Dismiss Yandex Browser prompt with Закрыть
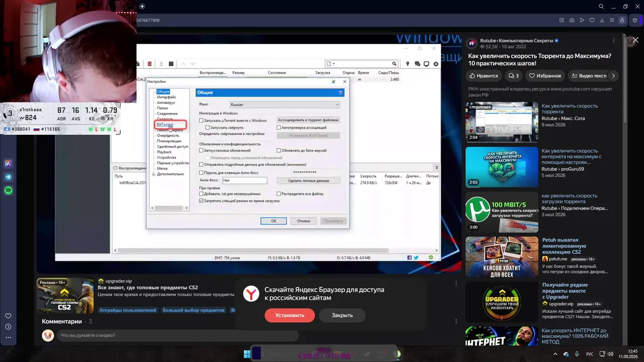The image size is (644, 362). [x=342, y=315]
